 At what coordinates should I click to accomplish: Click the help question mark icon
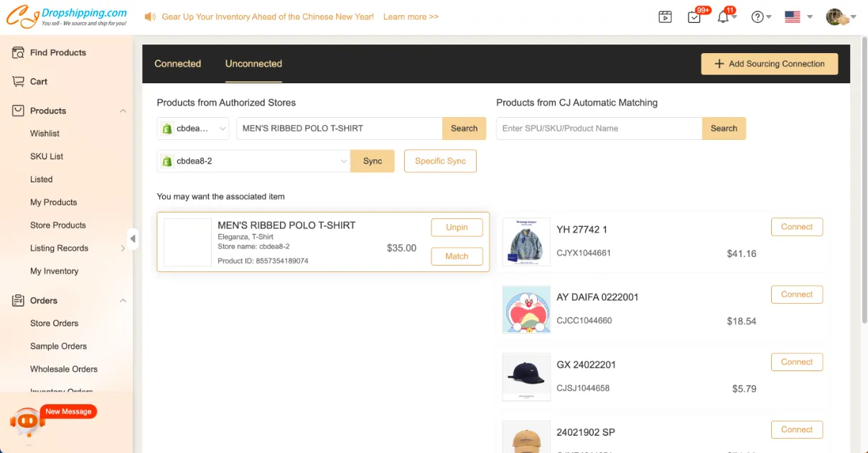pyautogui.click(x=757, y=17)
